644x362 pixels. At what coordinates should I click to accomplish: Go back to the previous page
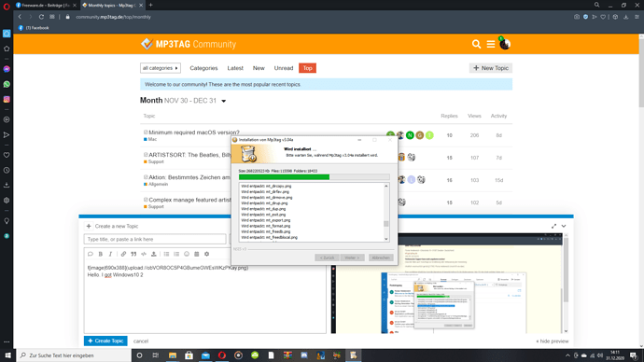click(x=20, y=17)
